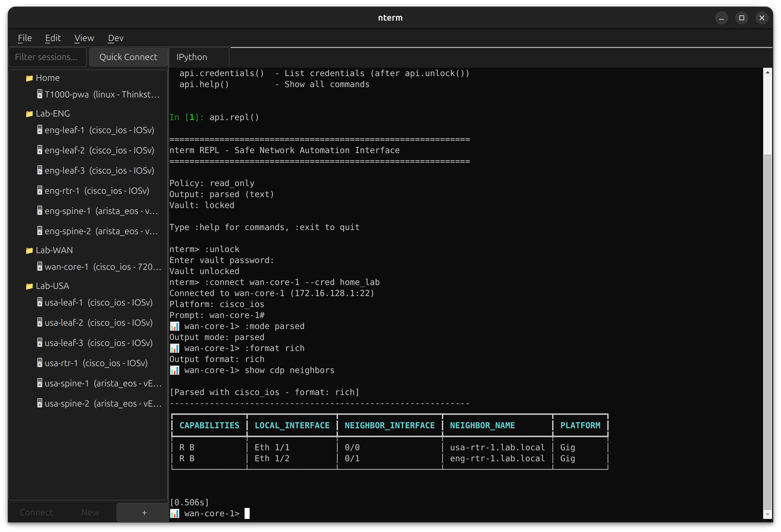Image resolution: width=781 pixels, height=532 pixels.
Task: Click the Quick Connect button
Action: click(128, 57)
